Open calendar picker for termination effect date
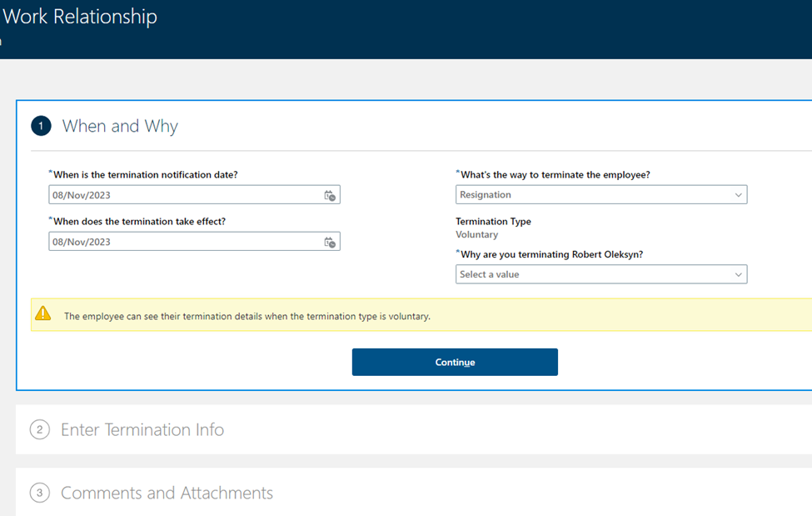Screen dimensions: 812x516 click(330, 243)
